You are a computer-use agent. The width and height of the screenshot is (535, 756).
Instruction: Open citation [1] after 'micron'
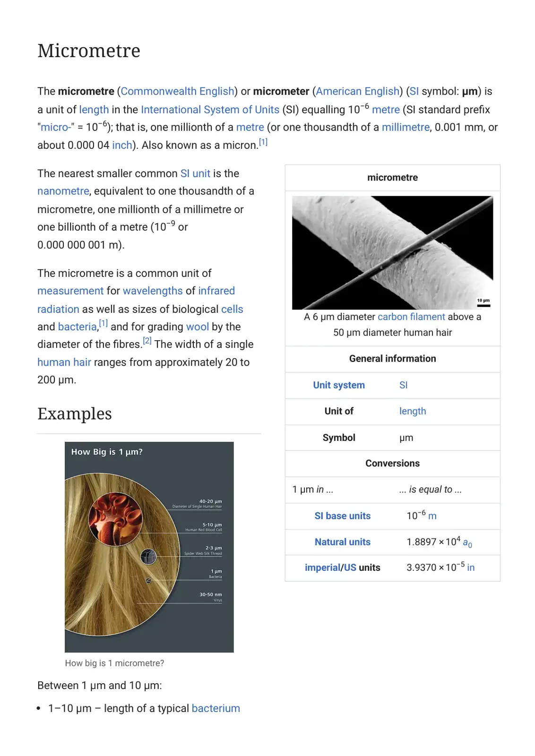coord(263,142)
